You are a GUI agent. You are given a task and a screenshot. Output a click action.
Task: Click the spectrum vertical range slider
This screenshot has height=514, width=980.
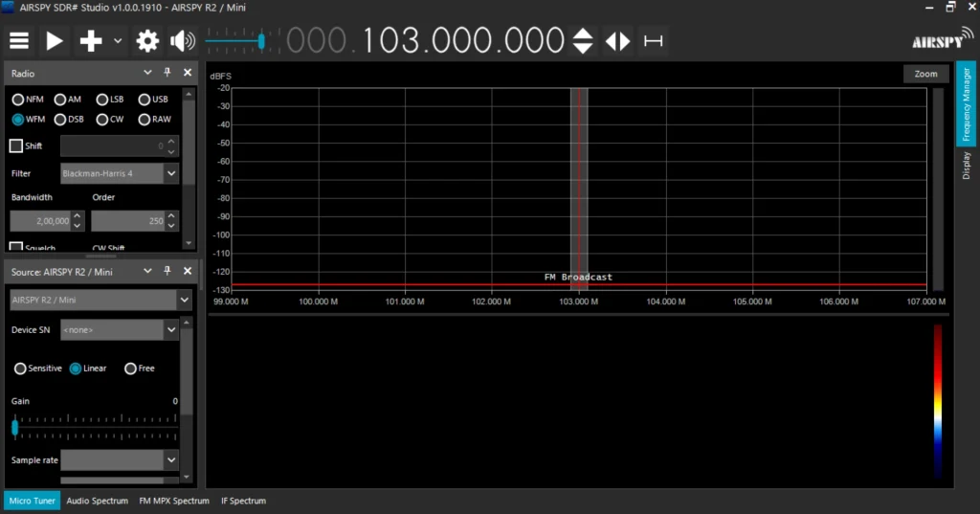click(938, 190)
